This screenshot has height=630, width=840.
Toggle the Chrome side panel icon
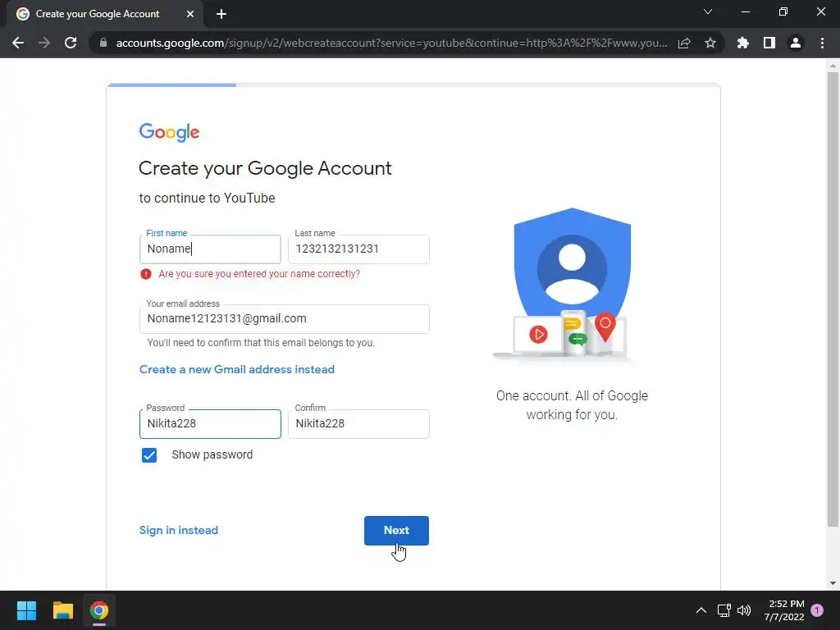769,43
